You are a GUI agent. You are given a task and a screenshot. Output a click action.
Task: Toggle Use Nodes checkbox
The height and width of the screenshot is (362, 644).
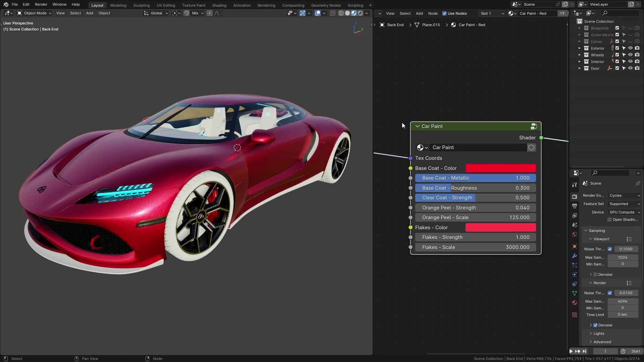click(444, 13)
